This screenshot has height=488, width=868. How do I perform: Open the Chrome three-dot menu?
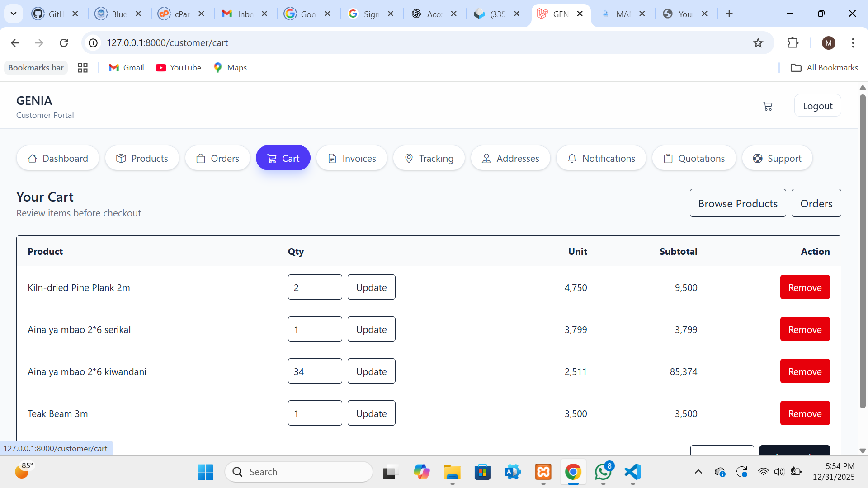854,43
